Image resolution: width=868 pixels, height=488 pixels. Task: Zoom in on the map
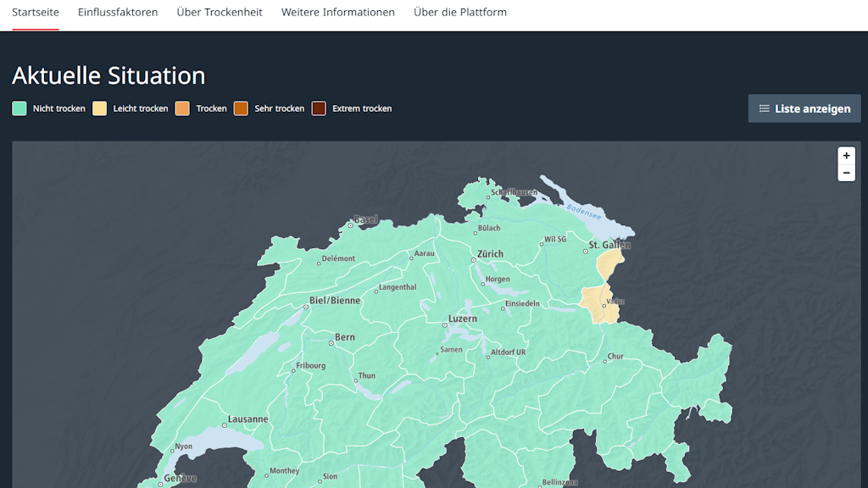[x=846, y=156]
